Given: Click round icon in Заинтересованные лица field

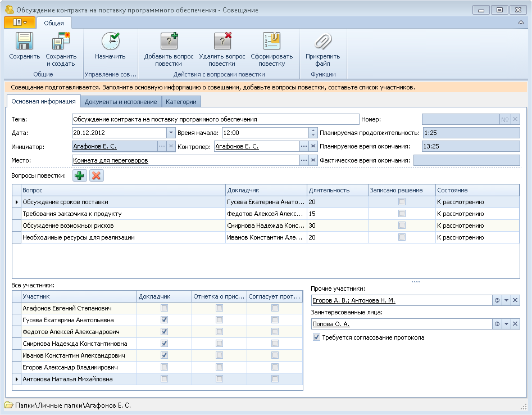Looking at the screenshot, I should click(x=497, y=324).
